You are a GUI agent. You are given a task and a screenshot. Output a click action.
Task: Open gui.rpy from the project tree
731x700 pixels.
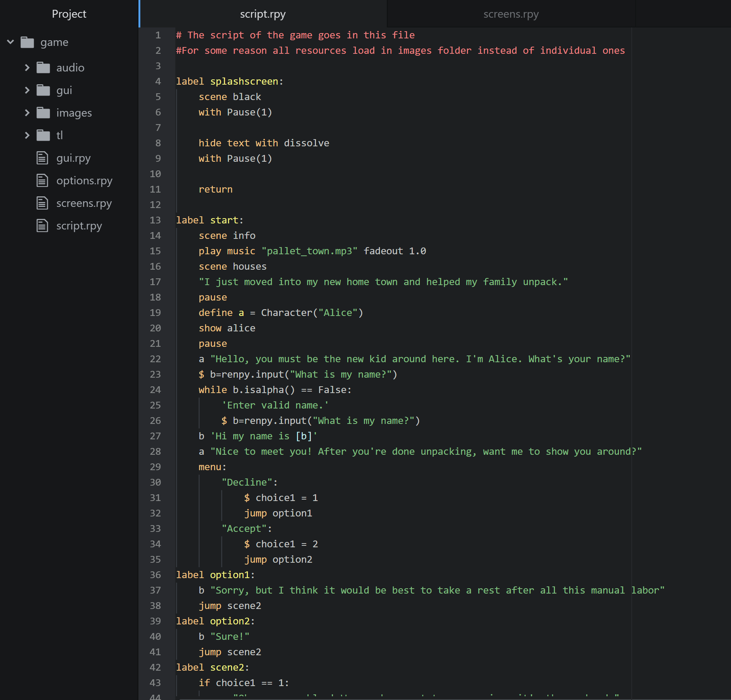click(73, 158)
